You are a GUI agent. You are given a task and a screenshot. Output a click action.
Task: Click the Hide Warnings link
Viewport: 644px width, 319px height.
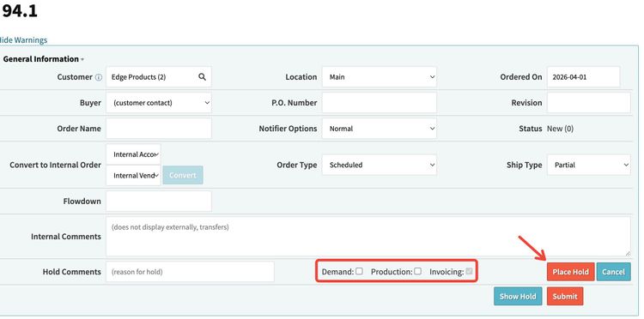click(23, 39)
